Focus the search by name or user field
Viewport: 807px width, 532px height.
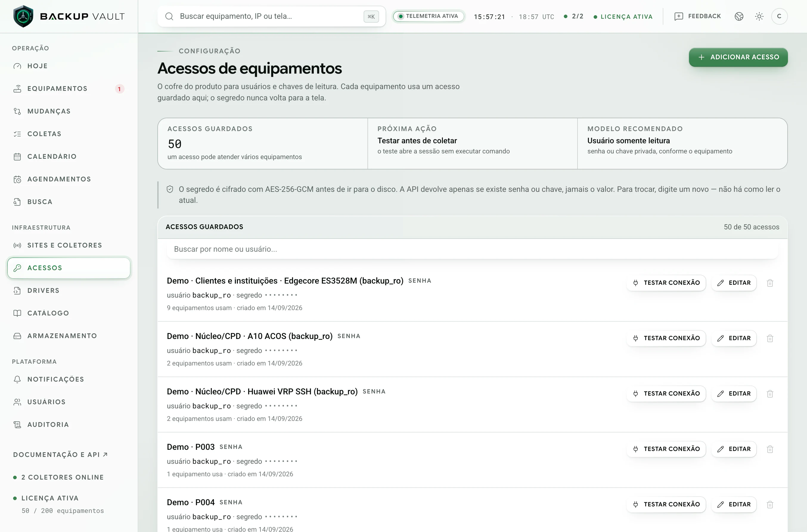(472, 249)
